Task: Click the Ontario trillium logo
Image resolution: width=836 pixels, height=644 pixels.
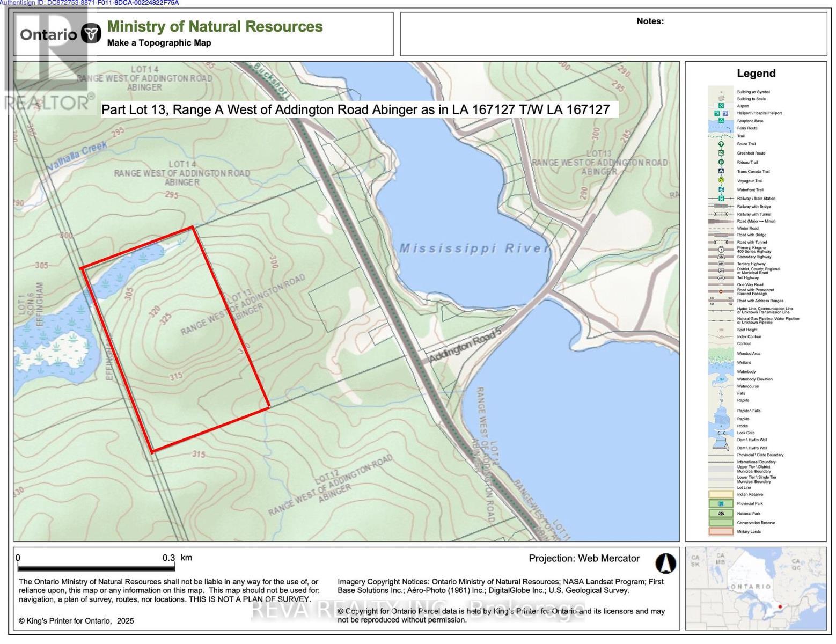Action: coord(90,33)
